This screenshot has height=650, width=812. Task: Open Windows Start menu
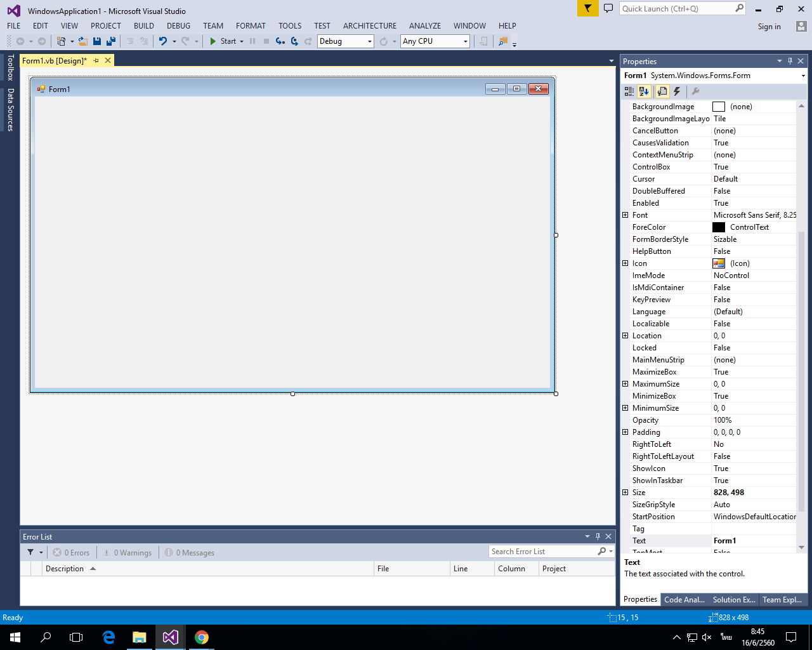(15, 637)
